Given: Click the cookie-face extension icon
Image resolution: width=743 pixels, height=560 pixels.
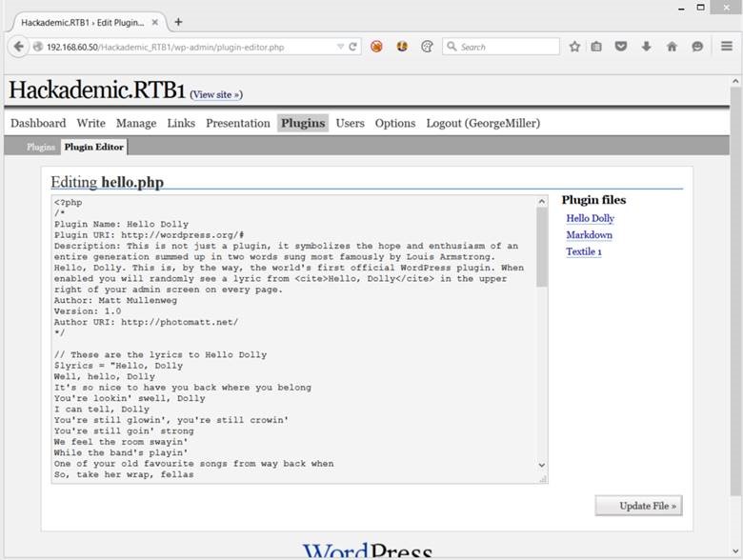Looking at the screenshot, I should click(402, 47).
